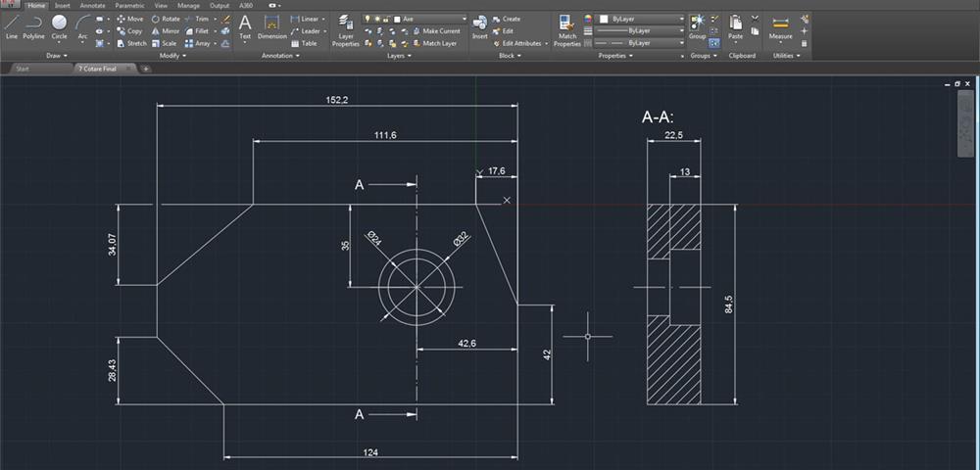The height and width of the screenshot is (470, 980).
Task: Insert Text annotation tool
Action: click(x=245, y=27)
